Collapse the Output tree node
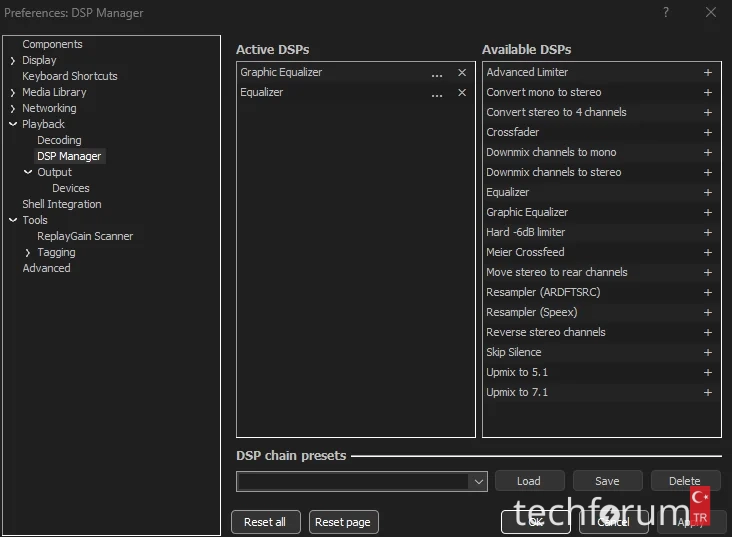The width and height of the screenshot is (732, 537). [x=28, y=172]
